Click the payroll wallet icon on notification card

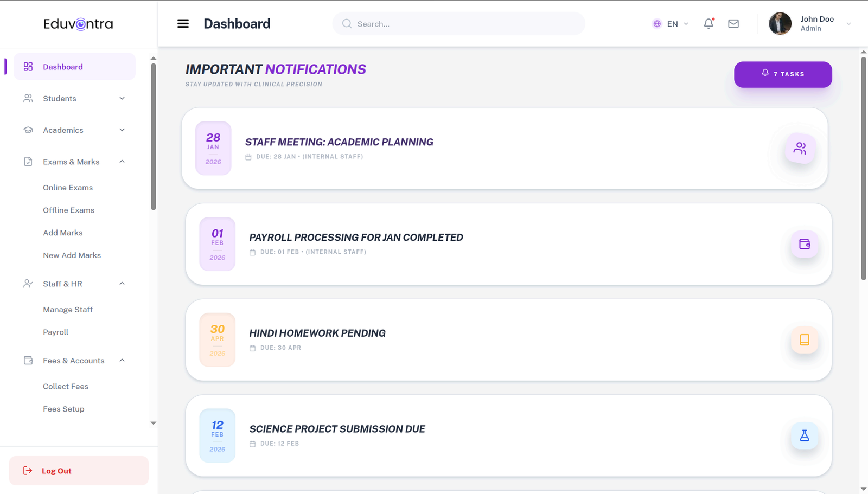point(804,244)
